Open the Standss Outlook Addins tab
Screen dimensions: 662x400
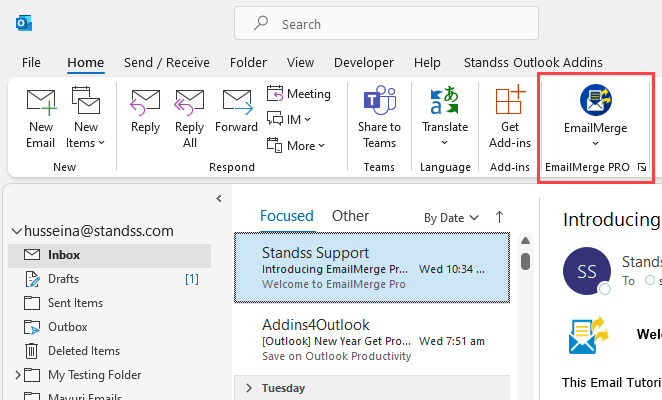(533, 63)
